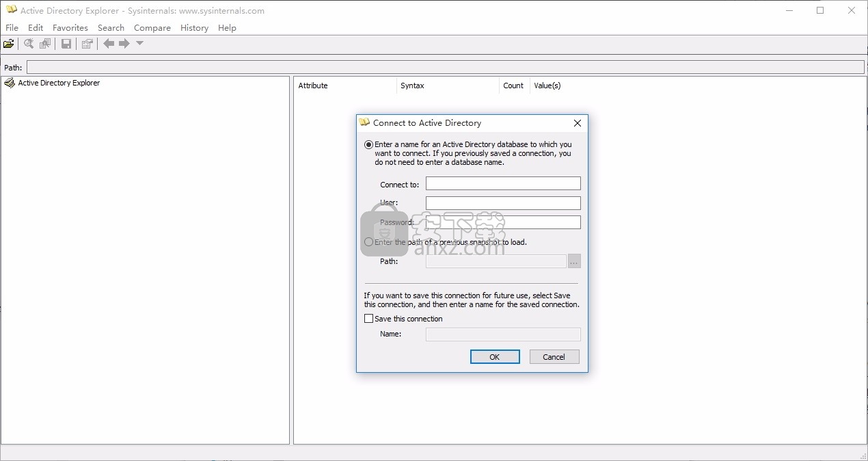The image size is (868, 461).
Task: Click the Save snapshot floppy disk icon
Action: point(66,44)
